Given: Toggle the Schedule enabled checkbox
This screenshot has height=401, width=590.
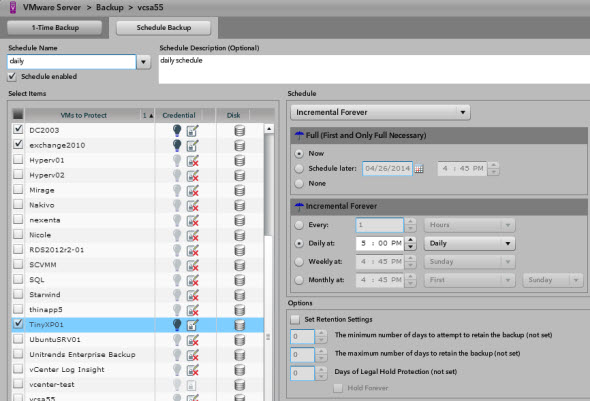Looking at the screenshot, I should point(12,76).
